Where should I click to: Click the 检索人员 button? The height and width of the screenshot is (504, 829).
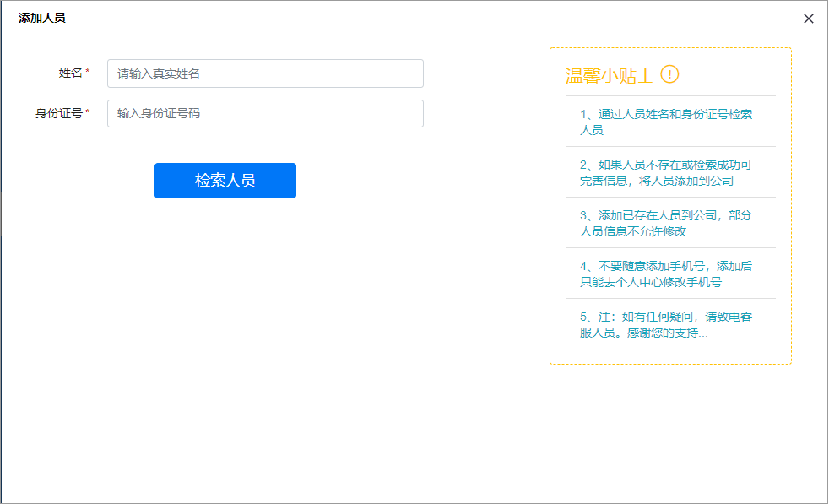point(225,181)
